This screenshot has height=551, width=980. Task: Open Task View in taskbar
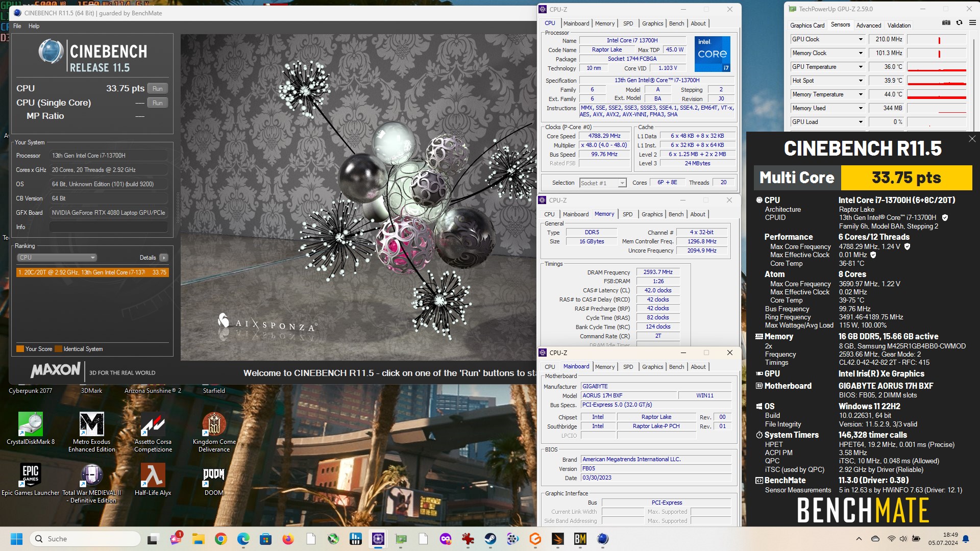153,539
